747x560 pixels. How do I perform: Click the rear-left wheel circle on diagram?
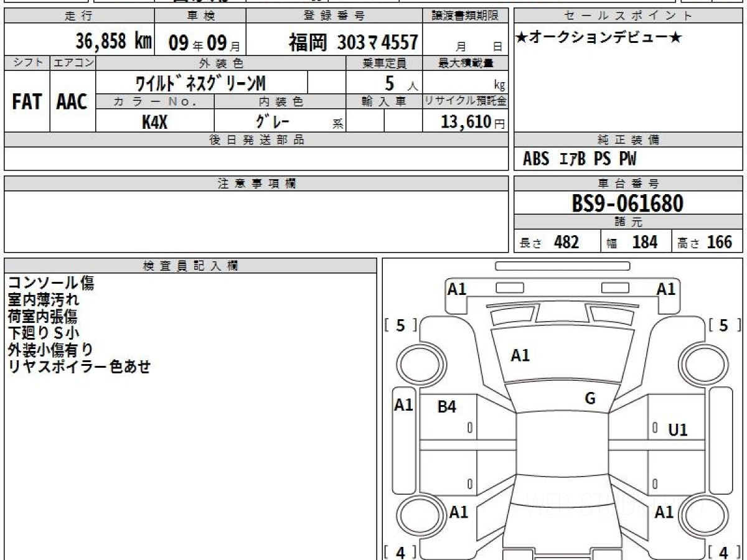[x=417, y=516]
